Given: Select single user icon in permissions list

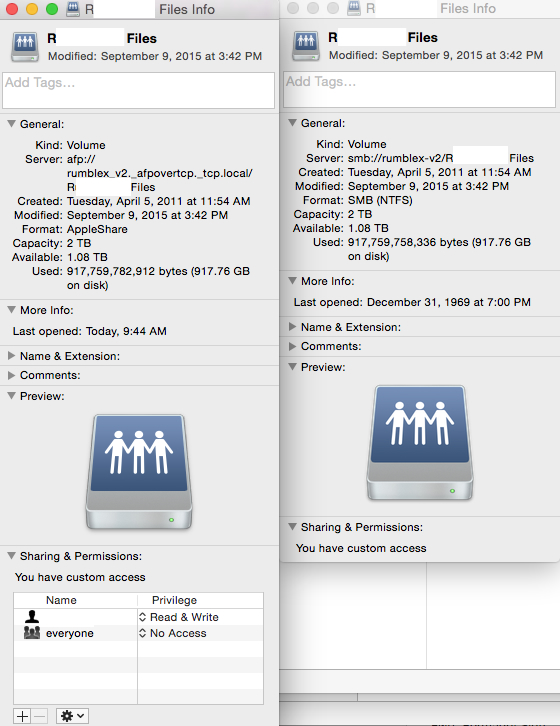Looking at the screenshot, I should pos(32,616).
